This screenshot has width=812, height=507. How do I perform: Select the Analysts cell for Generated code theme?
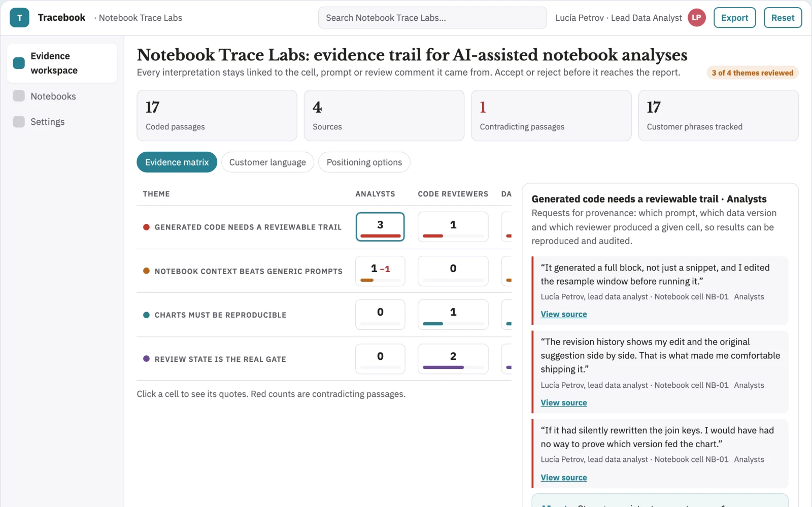point(380,227)
